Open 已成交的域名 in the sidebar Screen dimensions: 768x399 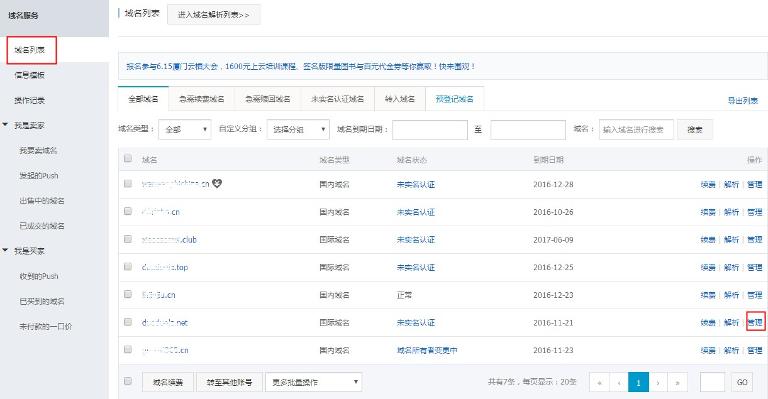coord(42,226)
